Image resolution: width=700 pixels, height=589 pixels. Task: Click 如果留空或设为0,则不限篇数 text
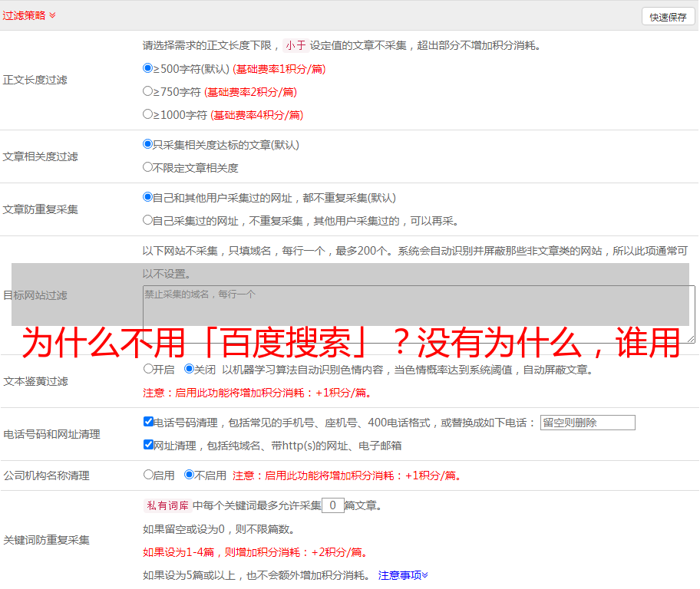[219, 529]
